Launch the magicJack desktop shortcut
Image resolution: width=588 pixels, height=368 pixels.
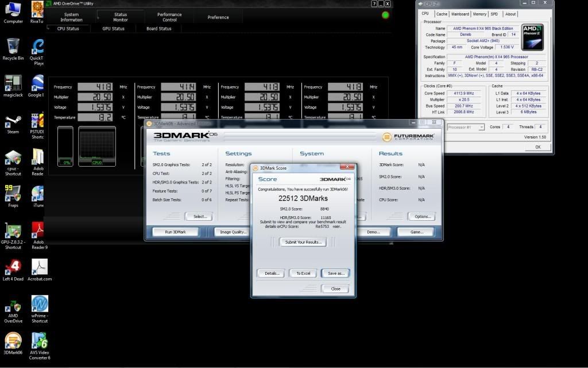(x=13, y=86)
